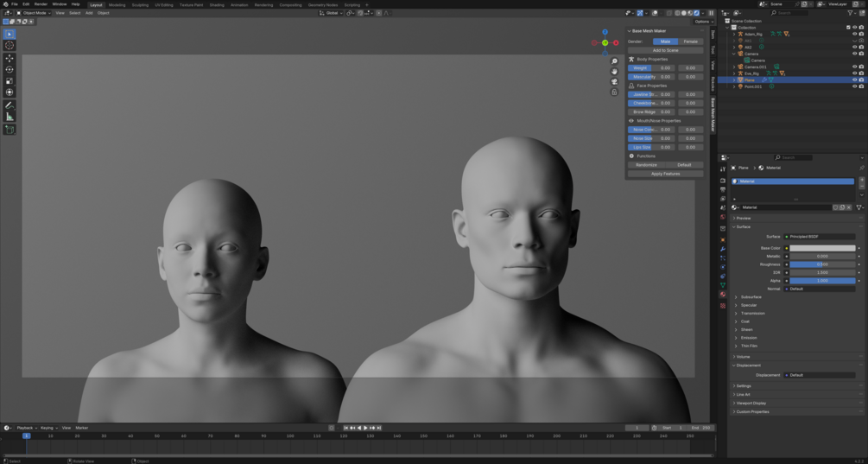Select Female gender option
Viewport: 868px width, 464px height.
coord(690,41)
